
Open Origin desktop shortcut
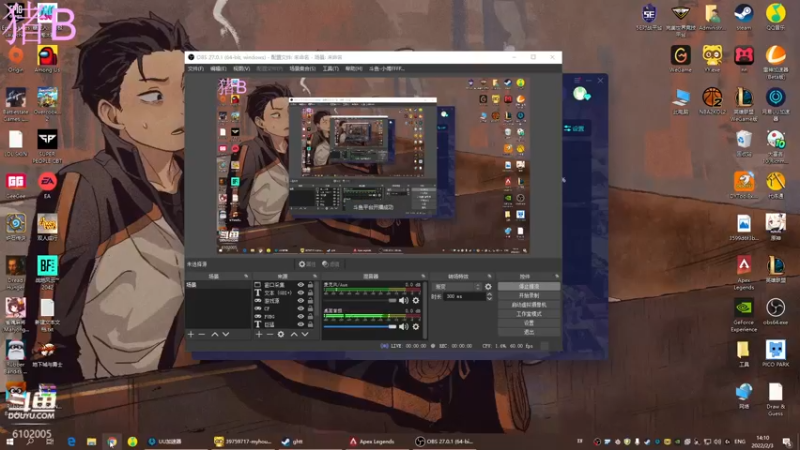click(x=15, y=60)
